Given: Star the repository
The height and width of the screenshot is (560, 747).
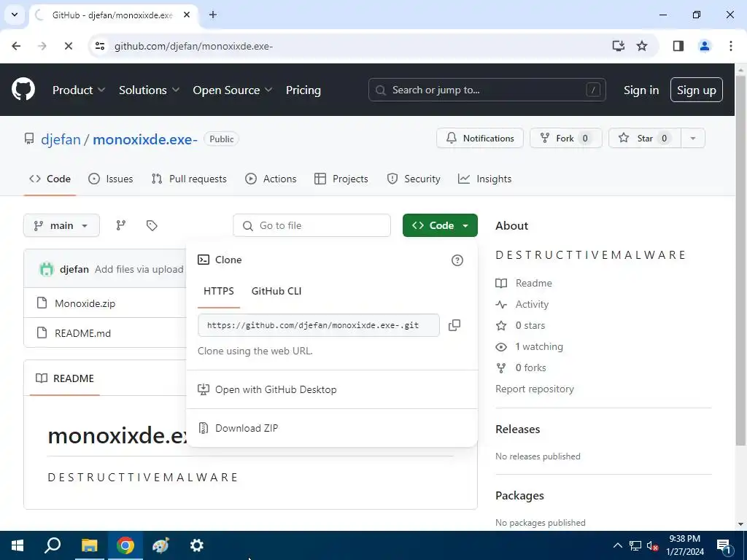Looking at the screenshot, I should coord(645,138).
